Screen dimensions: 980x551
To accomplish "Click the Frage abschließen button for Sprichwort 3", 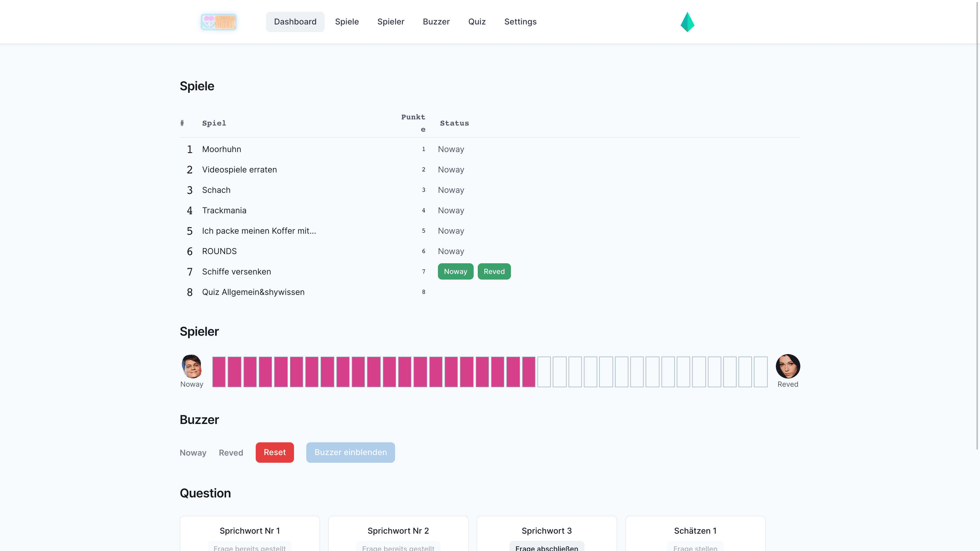I will click(546, 547).
